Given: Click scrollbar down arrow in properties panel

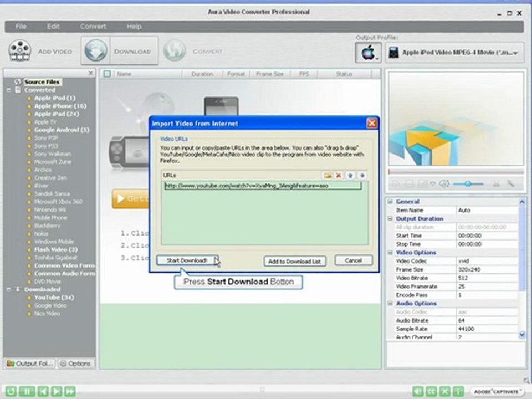Looking at the screenshot, I should [x=522, y=335].
